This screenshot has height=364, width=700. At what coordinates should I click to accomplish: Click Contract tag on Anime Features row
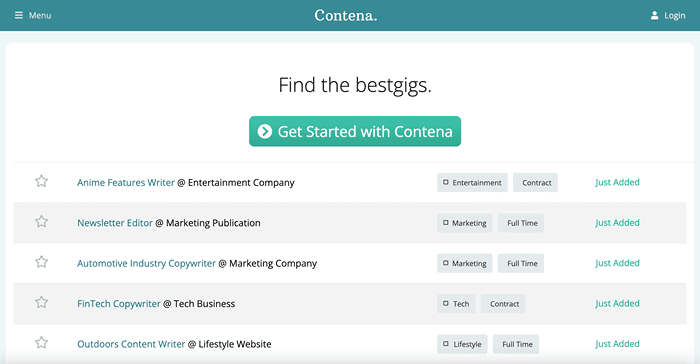(535, 183)
